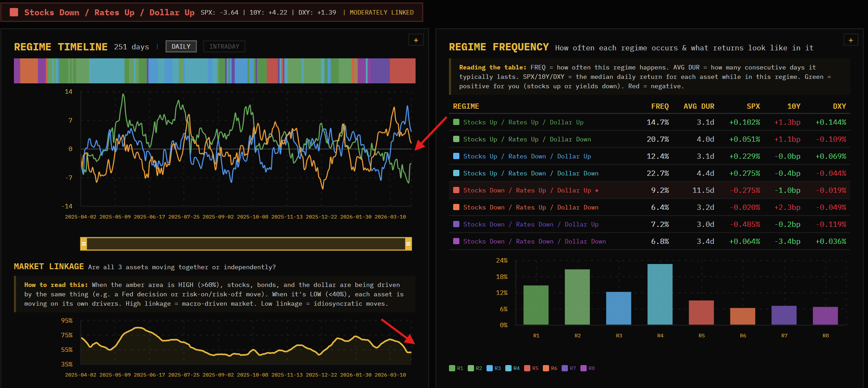Click the SPX column header

point(753,106)
